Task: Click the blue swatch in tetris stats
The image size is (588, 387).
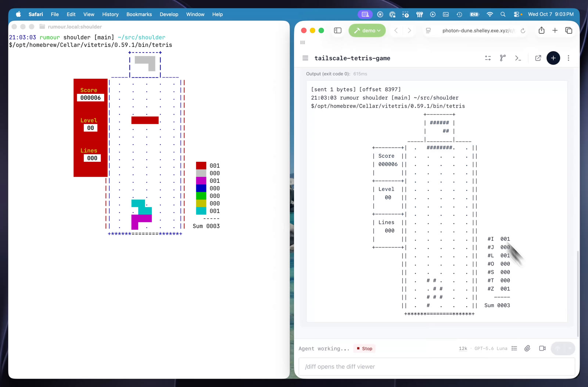Action: pyautogui.click(x=201, y=188)
